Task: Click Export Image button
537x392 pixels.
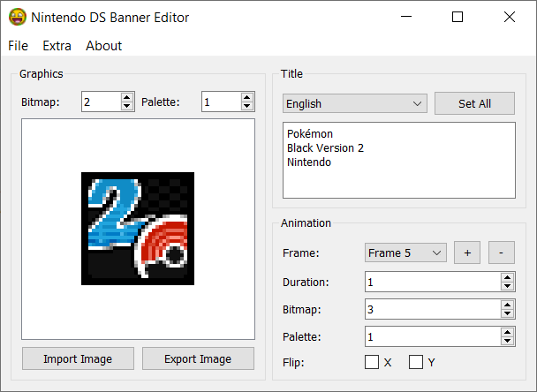Action: coord(198,358)
